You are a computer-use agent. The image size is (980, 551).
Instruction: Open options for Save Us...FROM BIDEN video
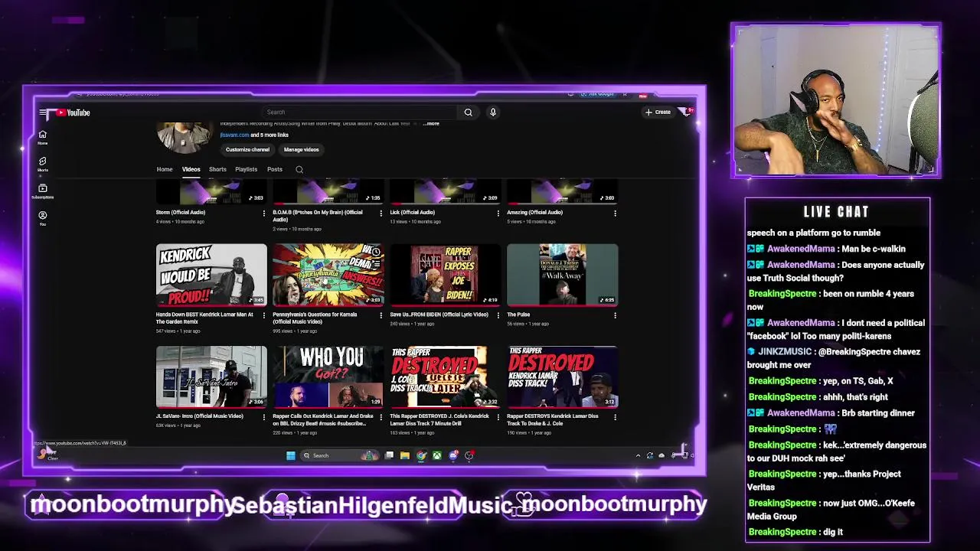click(x=498, y=315)
